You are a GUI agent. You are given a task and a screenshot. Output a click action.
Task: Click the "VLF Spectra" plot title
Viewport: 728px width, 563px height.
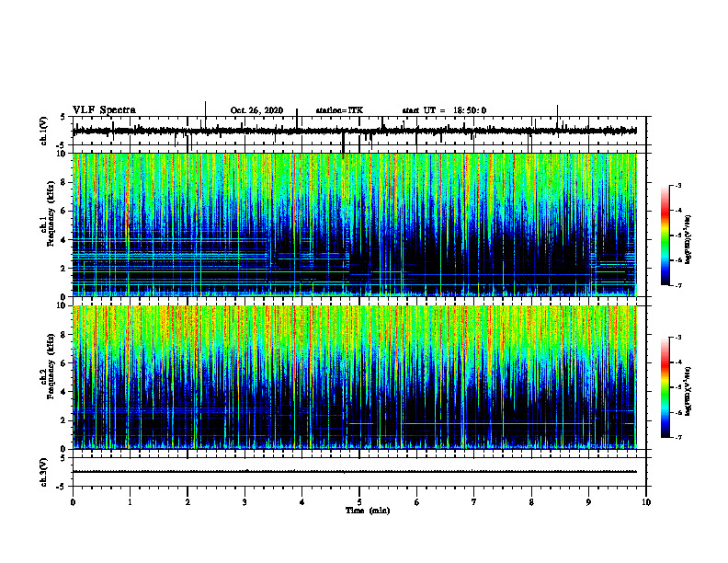click(x=104, y=110)
